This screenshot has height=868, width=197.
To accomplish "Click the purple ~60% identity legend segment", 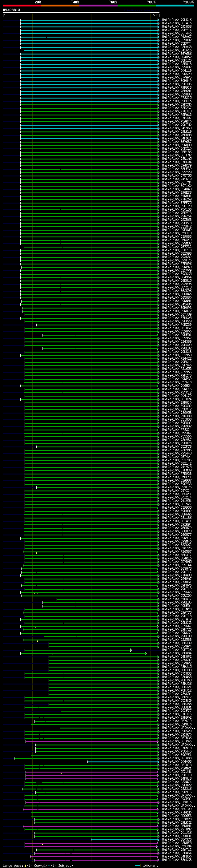I will tap(99, 6).
